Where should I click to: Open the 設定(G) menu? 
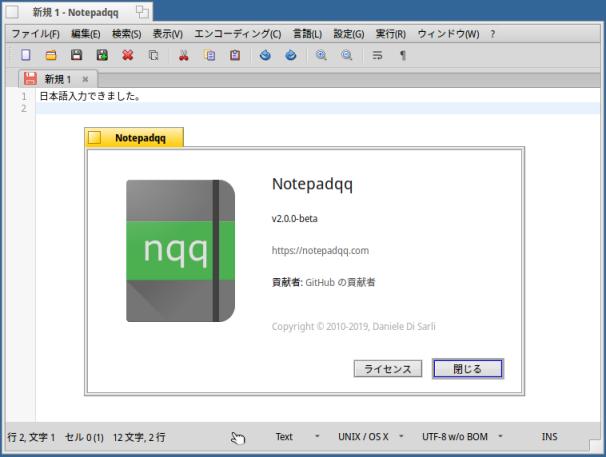tap(349, 34)
